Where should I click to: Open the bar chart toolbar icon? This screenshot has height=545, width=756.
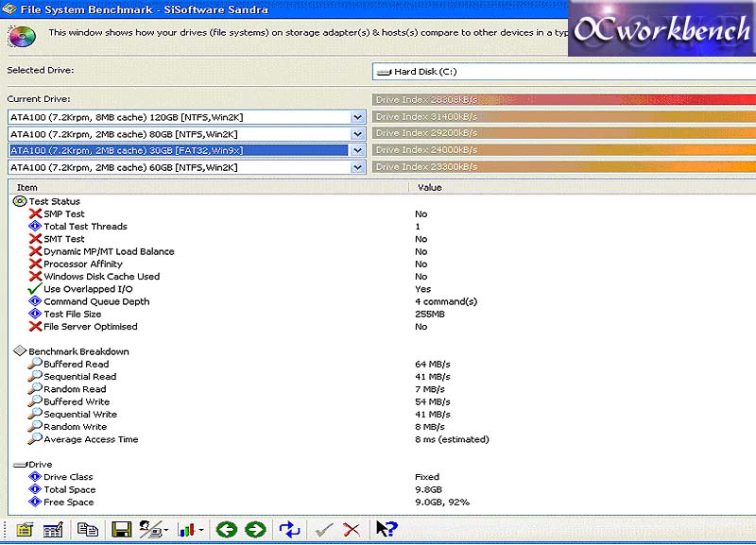point(186,530)
